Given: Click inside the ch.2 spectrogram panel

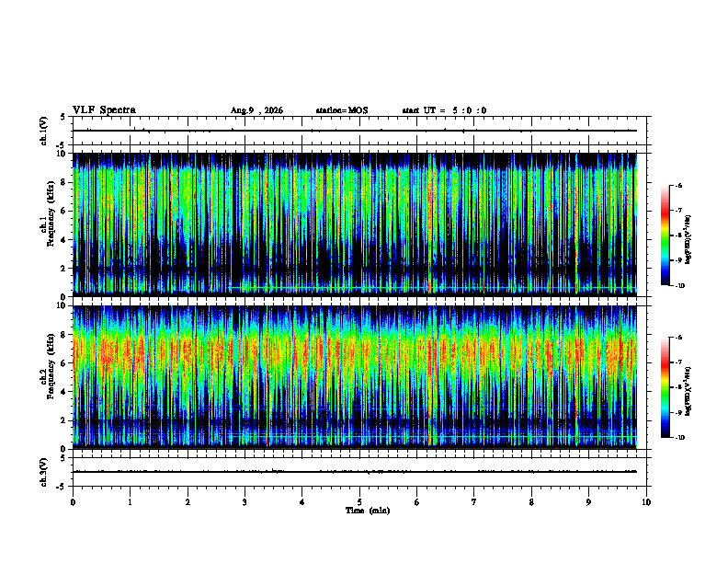Looking at the screenshot, I should 355,376.
